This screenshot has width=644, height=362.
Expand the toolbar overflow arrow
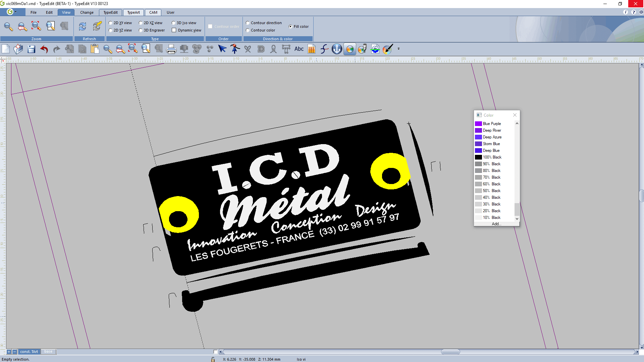398,49
